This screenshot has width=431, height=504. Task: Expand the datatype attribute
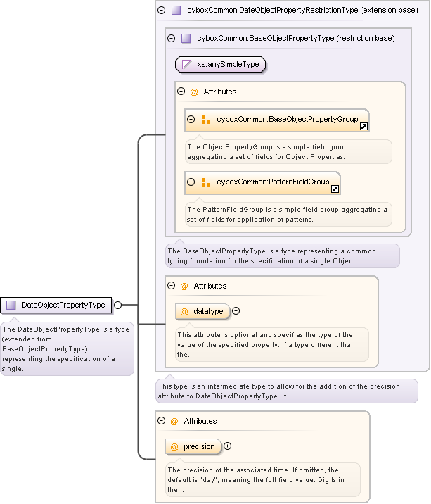pyautogui.click(x=236, y=310)
